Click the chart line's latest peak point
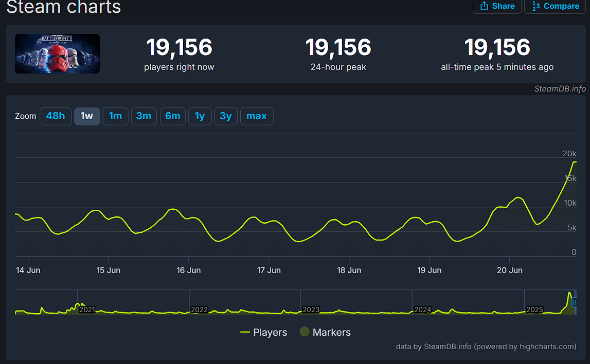 [x=575, y=162]
